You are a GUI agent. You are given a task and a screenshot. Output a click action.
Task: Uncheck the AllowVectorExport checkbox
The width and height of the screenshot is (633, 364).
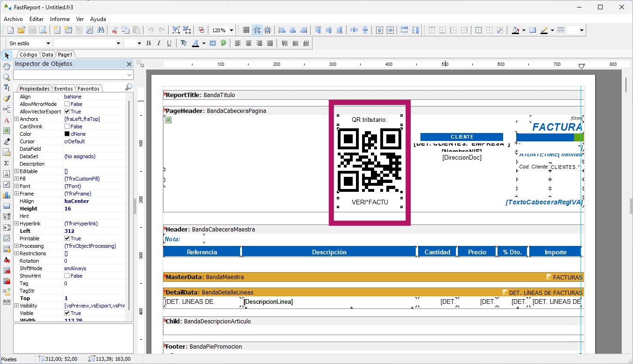[x=67, y=112]
